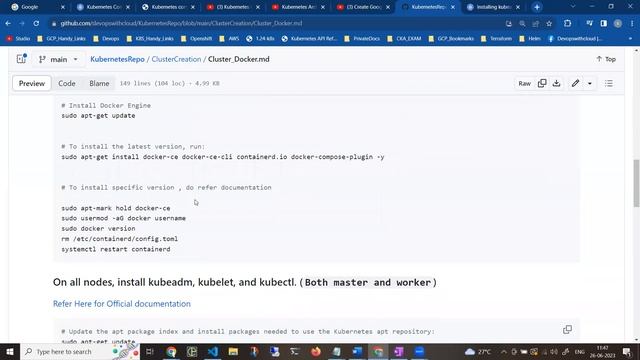This screenshot has width=640, height=360.
Task: Show hidden bookmarks overflow chevron
Action: tap(630, 38)
